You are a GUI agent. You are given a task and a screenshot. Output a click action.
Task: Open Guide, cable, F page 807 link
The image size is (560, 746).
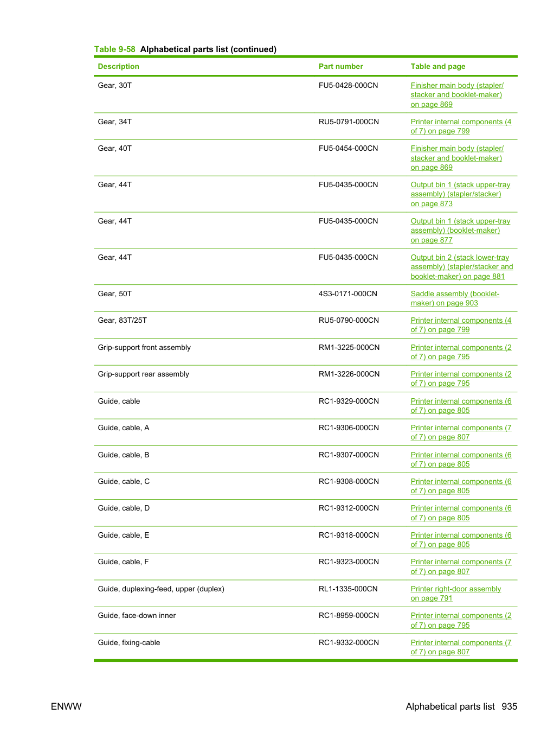(461, 566)
